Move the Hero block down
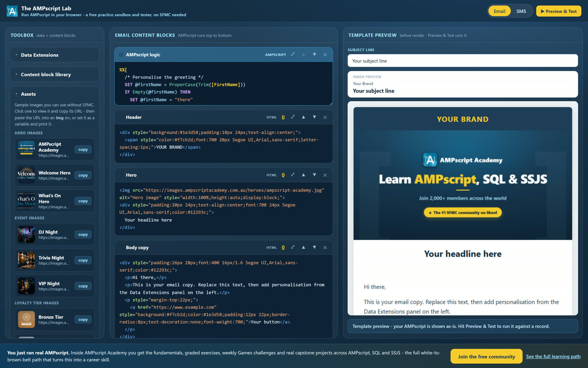 click(314, 175)
